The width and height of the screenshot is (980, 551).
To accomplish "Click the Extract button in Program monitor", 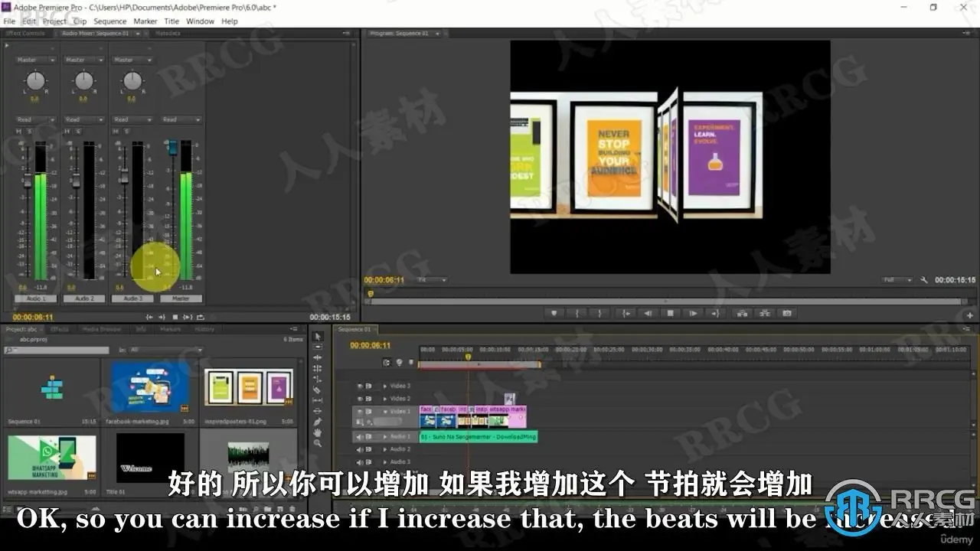I will 763,313.
